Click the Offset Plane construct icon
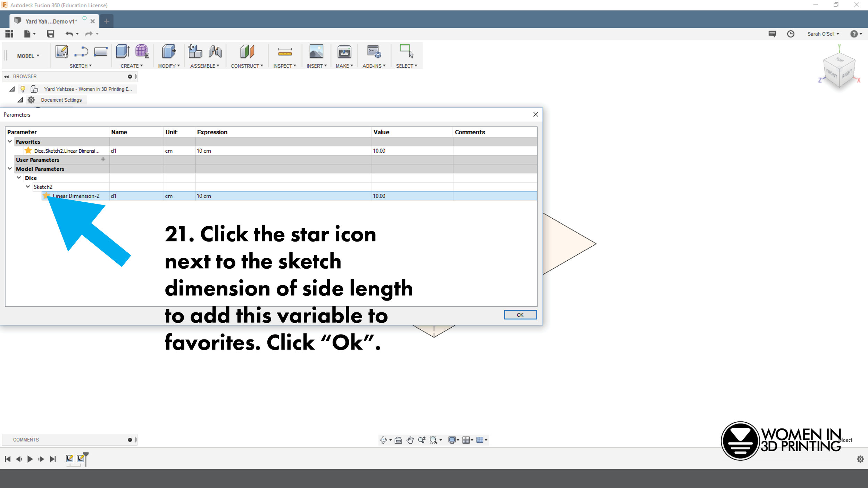The width and height of the screenshot is (868, 488). click(247, 51)
